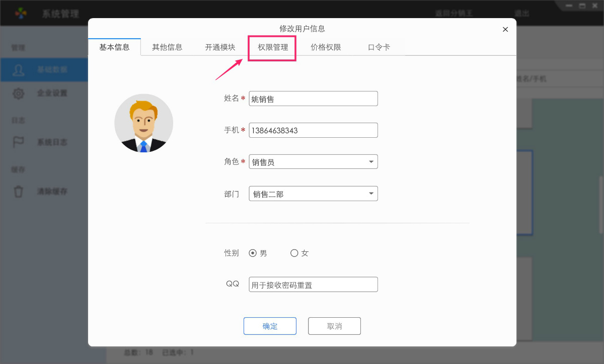Open the 基本信息 tab
This screenshot has height=364, width=604.
(x=114, y=47)
